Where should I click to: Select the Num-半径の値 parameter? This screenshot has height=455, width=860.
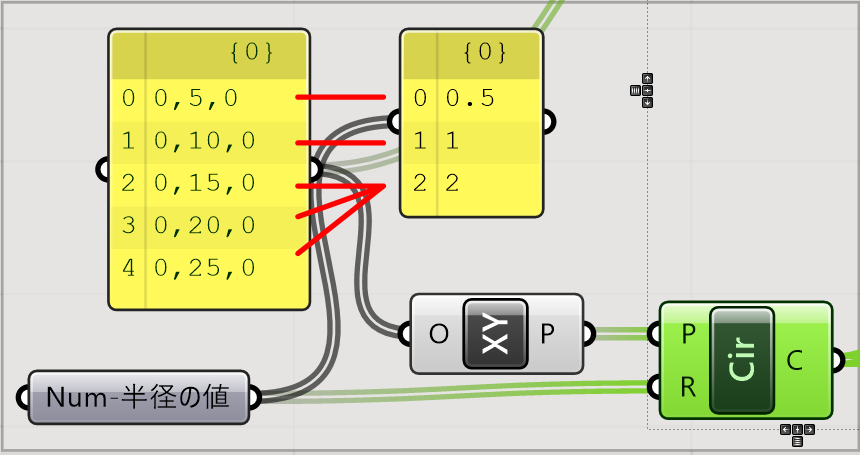tap(138, 398)
